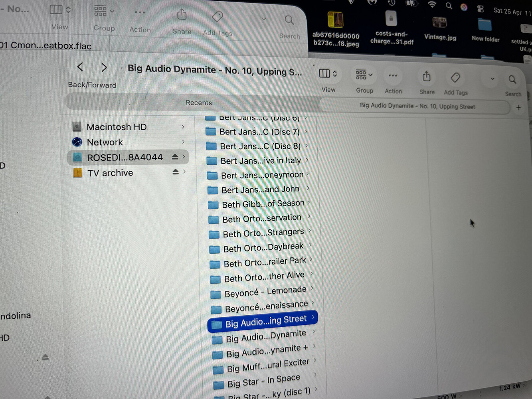
Task: Expand the toolbar overflow chevron beside Search
Action: [492, 79]
